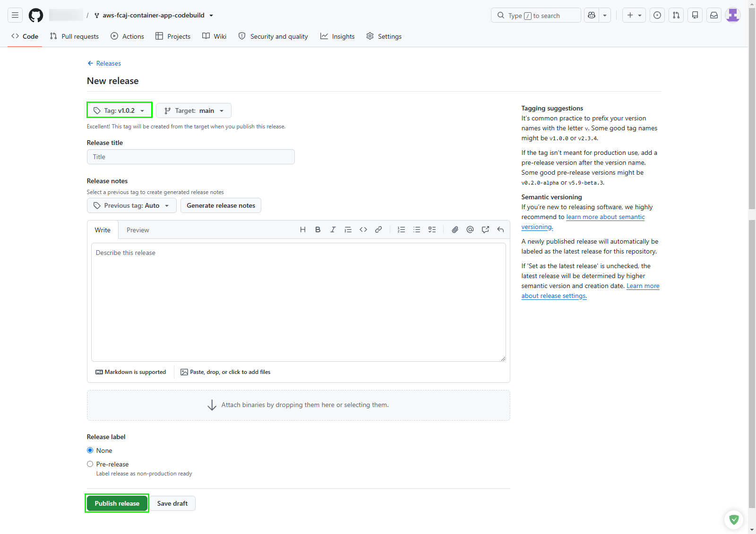Open the Tag v1.0.2 dropdown

[x=120, y=110]
